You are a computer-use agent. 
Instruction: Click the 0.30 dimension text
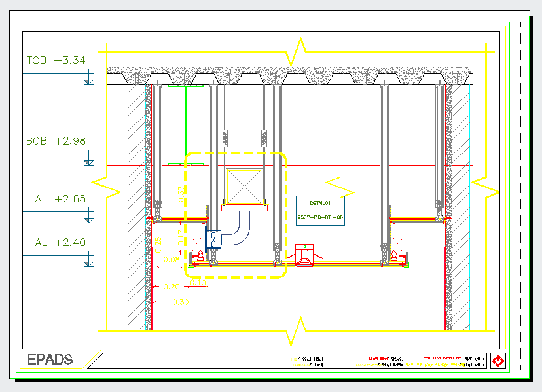point(179,302)
